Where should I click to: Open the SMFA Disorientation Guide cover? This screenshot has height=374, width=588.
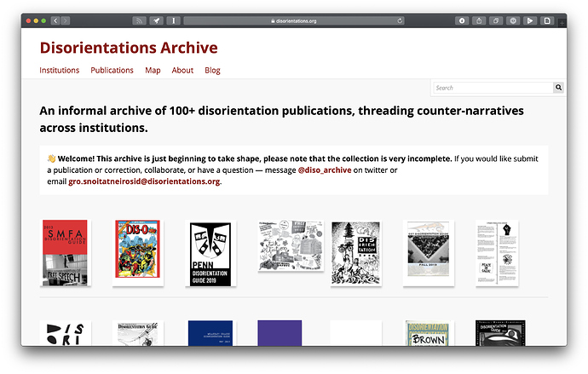pos(65,253)
